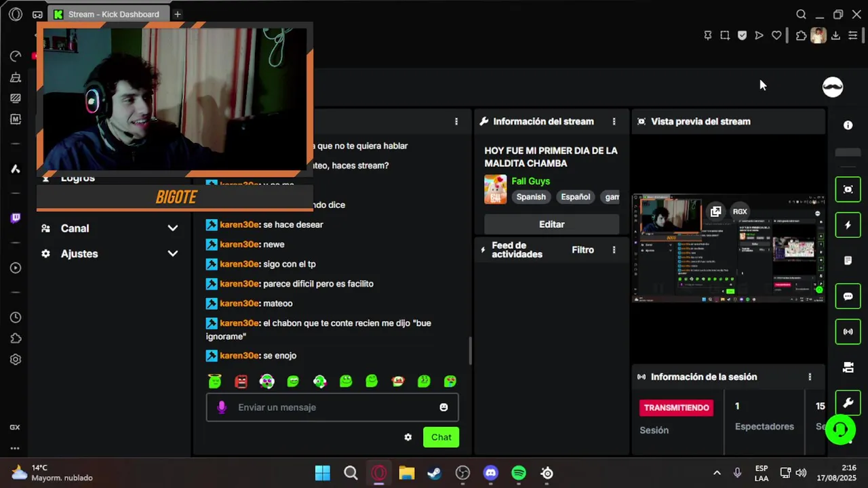Open GX Control speedometer icon in sidebar

(x=15, y=56)
